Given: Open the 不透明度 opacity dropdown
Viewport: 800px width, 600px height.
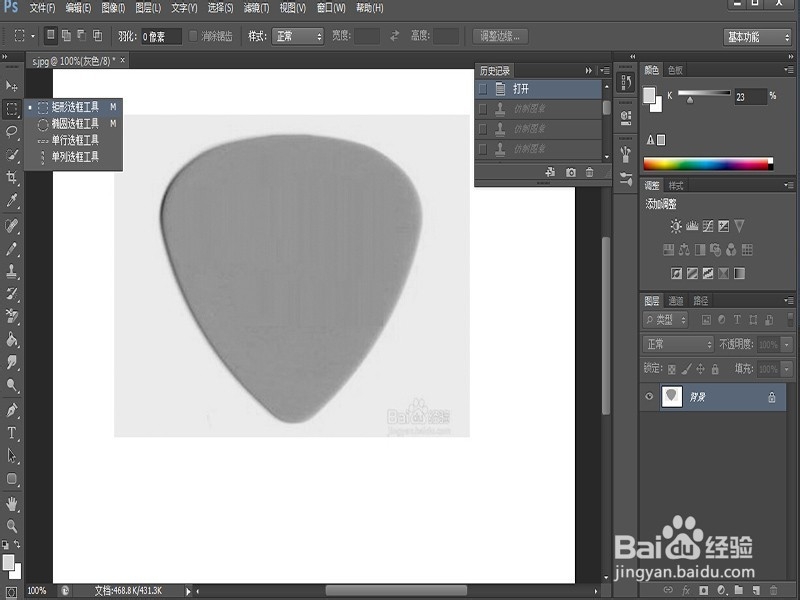Looking at the screenshot, I should (786, 345).
